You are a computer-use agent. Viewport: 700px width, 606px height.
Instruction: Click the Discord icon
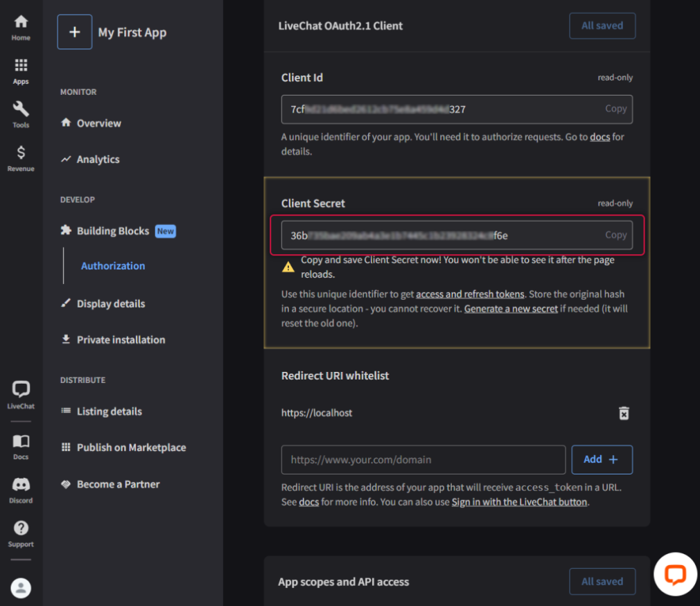tap(21, 490)
